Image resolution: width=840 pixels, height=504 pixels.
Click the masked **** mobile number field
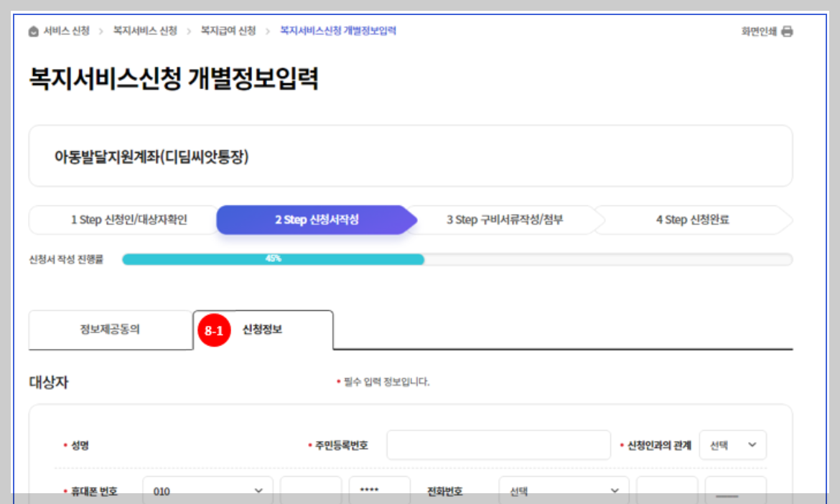coord(379,490)
